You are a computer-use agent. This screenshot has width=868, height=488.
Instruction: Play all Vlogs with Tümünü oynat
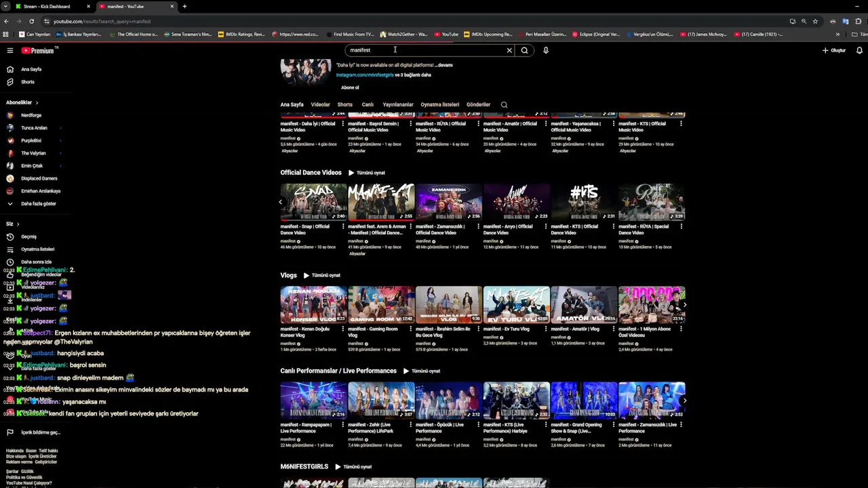pos(322,275)
